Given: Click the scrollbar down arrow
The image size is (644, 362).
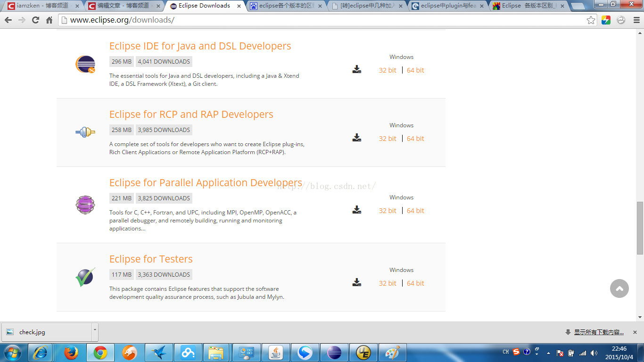Looking at the screenshot, I should [640, 318].
